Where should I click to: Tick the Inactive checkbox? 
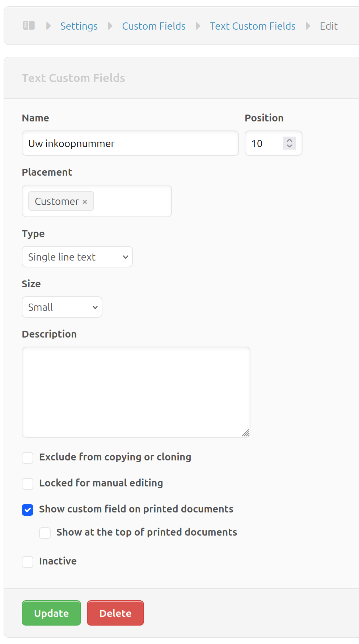pos(28,562)
